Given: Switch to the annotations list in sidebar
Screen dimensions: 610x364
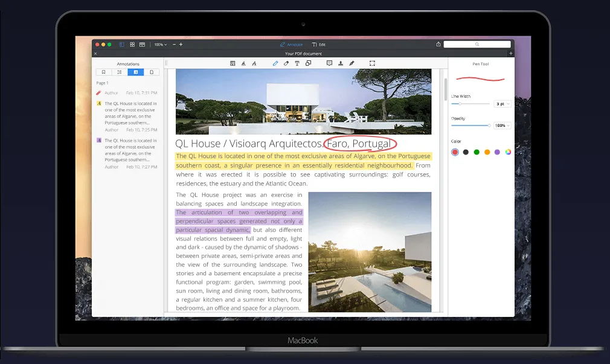Looking at the screenshot, I should click(x=135, y=72).
